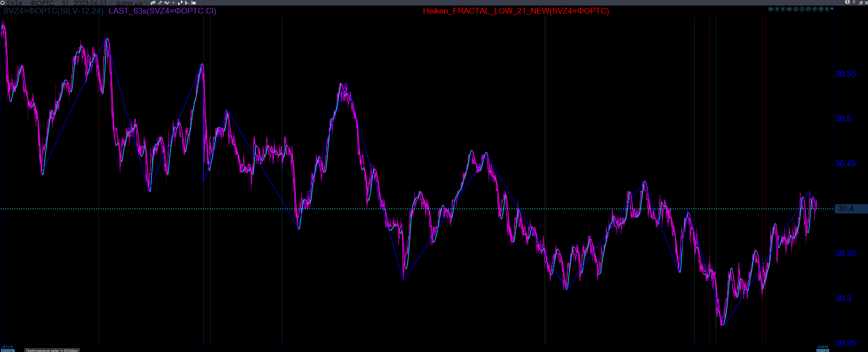Click the LAST_63s series label

[162, 11]
